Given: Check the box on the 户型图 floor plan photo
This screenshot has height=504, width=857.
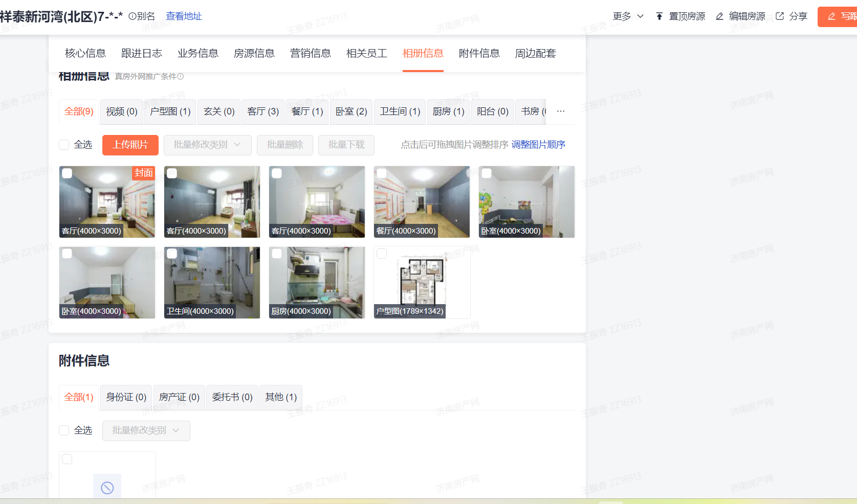Looking at the screenshot, I should [x=382, y=254].
